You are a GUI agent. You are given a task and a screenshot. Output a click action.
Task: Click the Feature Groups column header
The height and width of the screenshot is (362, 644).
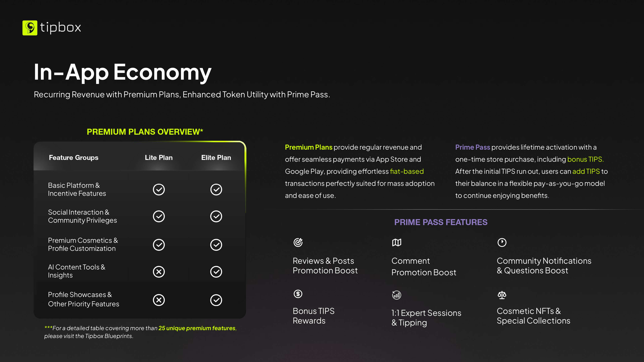pos(74,158)
